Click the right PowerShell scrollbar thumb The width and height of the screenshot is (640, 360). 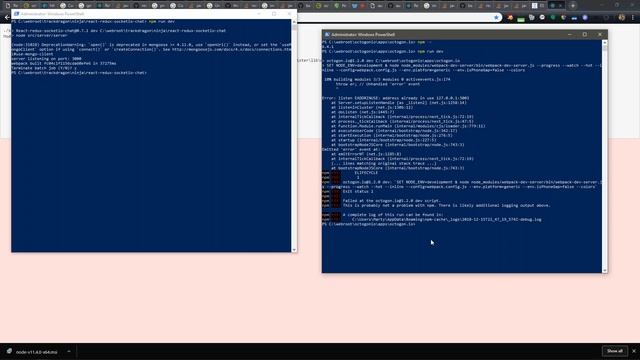604,48
